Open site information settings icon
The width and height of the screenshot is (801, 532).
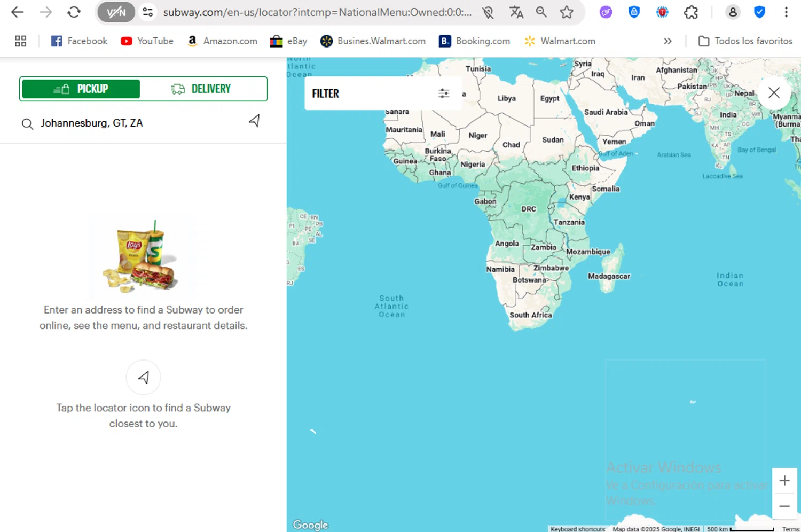(x=147, y=12)
